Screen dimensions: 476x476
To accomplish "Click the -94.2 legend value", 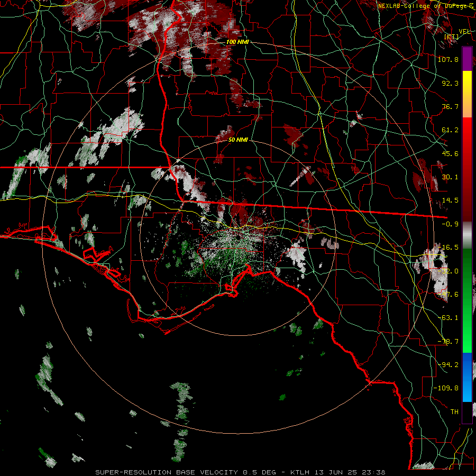I will [x=448, y=365].
